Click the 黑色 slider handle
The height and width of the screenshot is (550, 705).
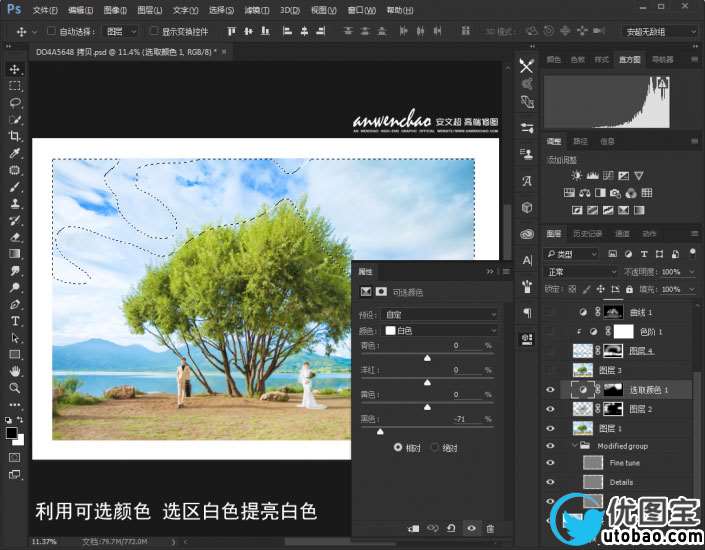pos(379,431)
